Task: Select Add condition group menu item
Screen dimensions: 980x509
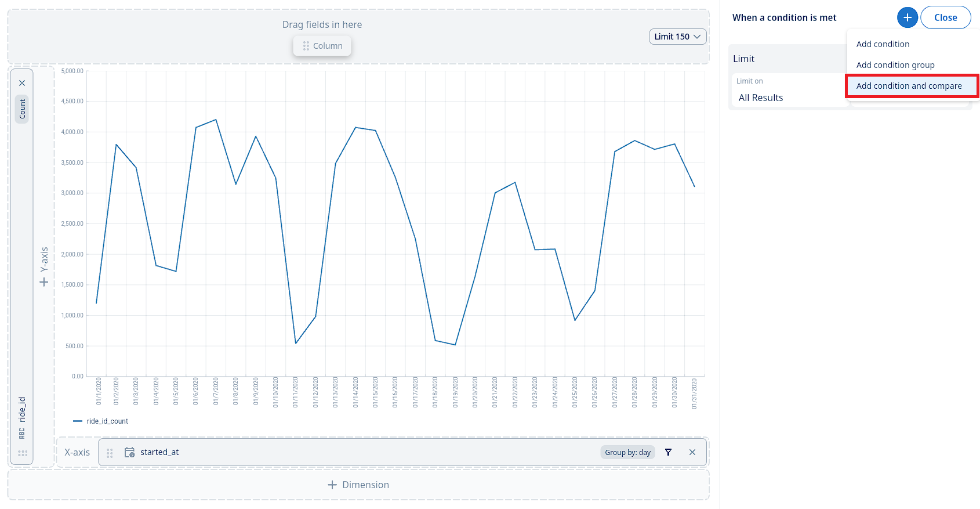Action: coord(895,65)
